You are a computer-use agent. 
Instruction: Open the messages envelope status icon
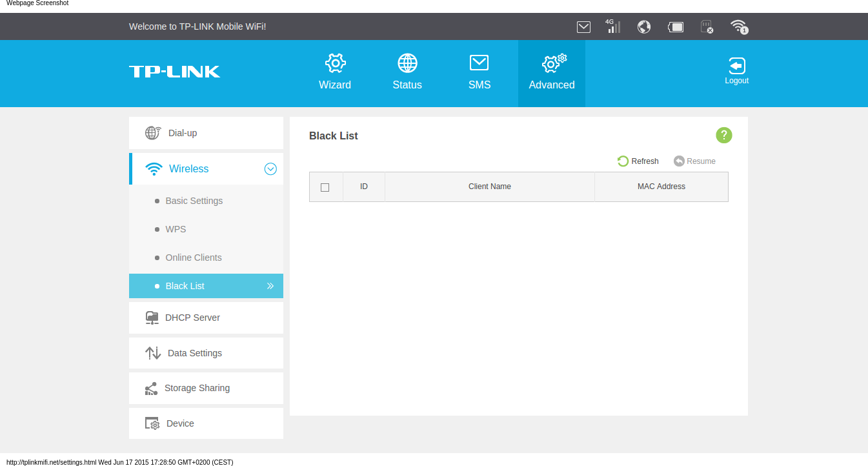[x=583, y=26]
